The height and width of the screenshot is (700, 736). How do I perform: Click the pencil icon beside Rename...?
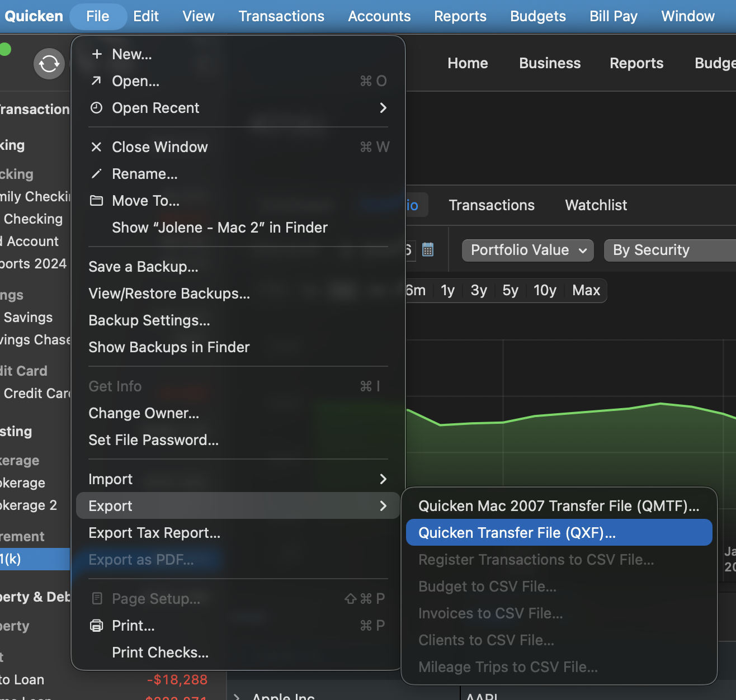point(97,173)
